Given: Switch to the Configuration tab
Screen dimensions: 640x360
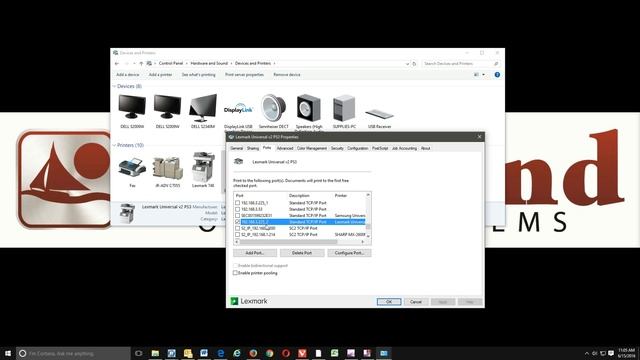Looking at the screenshot, I should pos(358,148).
